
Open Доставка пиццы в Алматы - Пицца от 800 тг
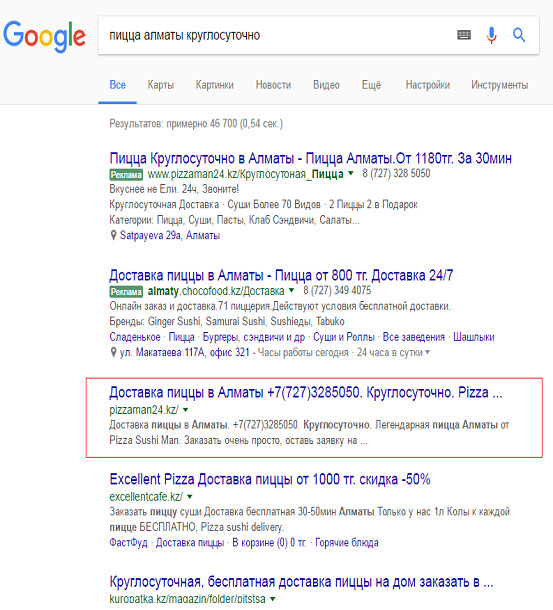click(281, 275)
